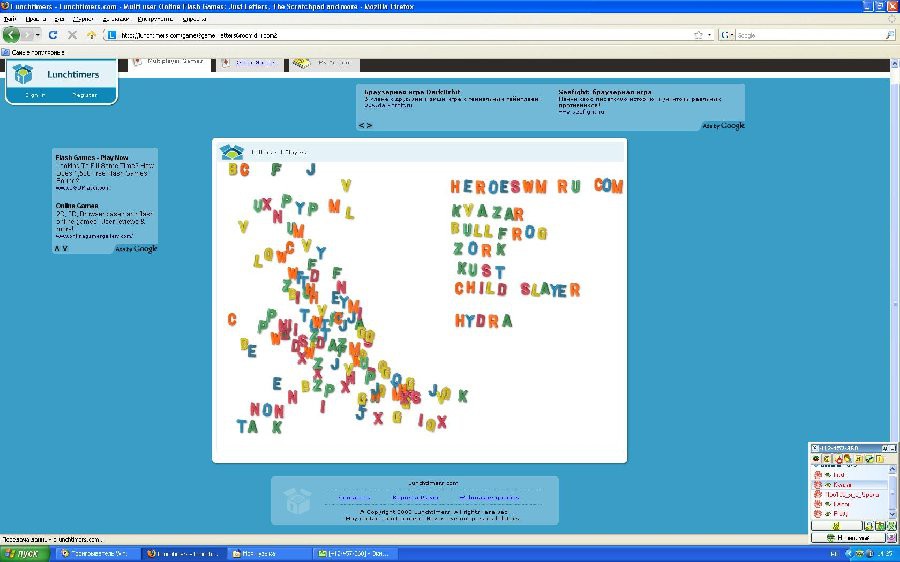The height and width of the screenshot is (562, 900).
Task: Go back with Firefox Back arrow
Action: click(x=11, y=35)
